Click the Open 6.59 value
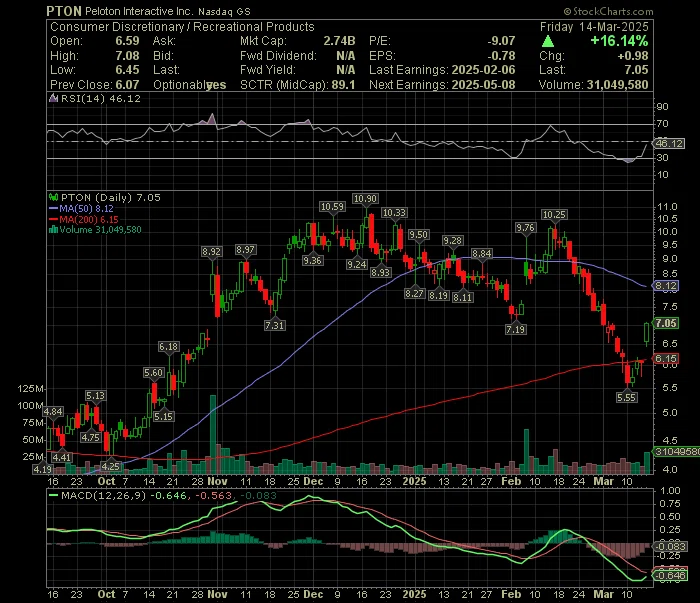 pos(127,41)
